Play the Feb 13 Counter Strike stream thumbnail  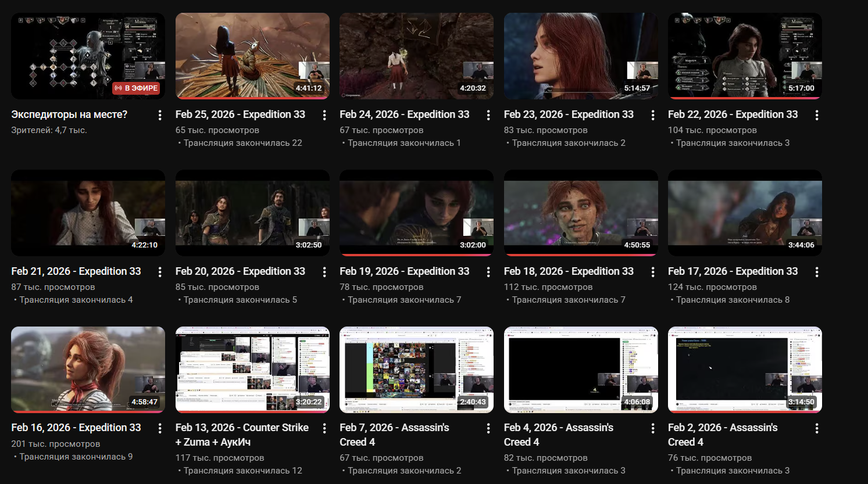pyautogui.click(x=252, y=369)
